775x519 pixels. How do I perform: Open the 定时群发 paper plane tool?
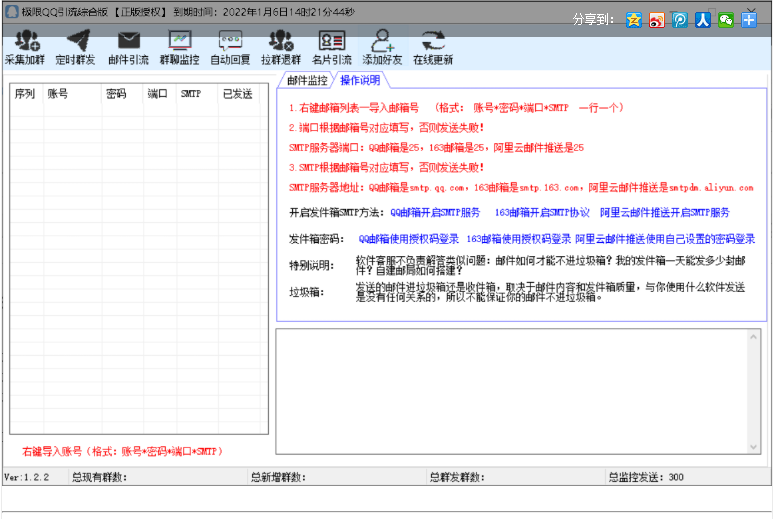point(76,47)
